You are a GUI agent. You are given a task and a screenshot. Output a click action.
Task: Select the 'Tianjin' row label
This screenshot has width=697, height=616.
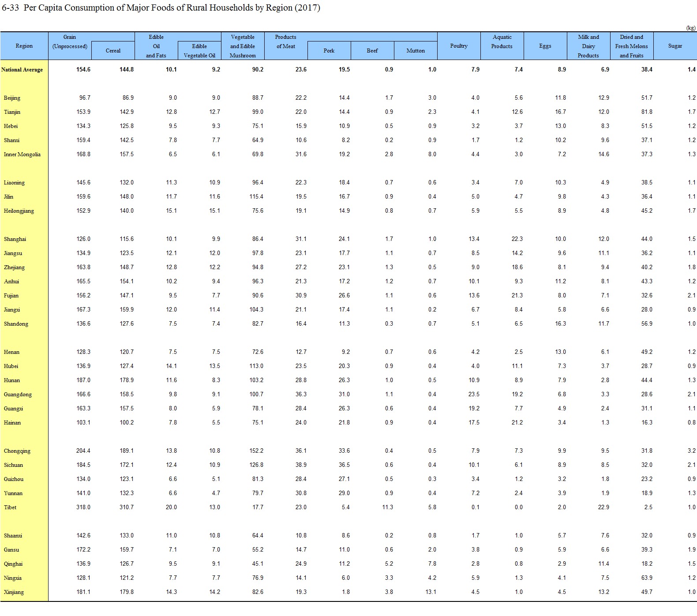click(12, 112)
